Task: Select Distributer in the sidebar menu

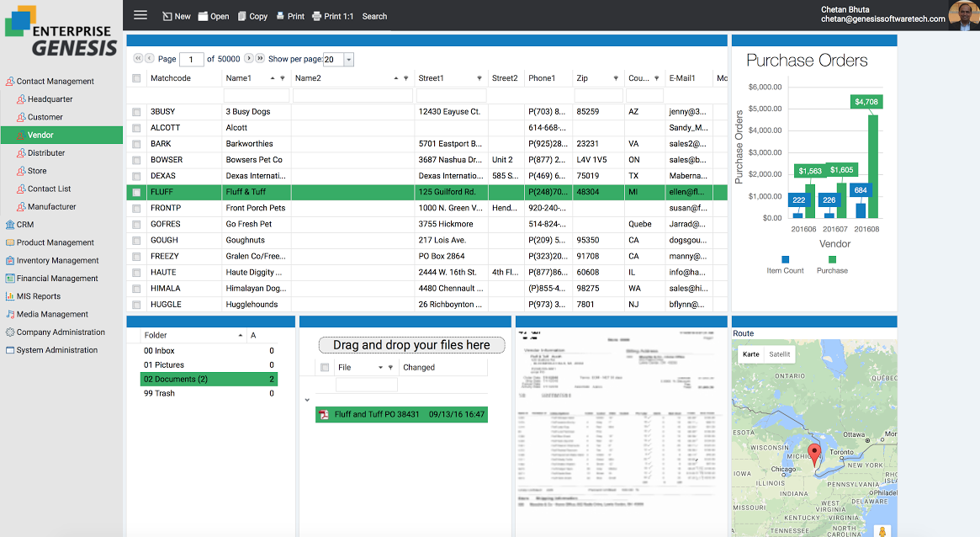Action: coord(46,153)
